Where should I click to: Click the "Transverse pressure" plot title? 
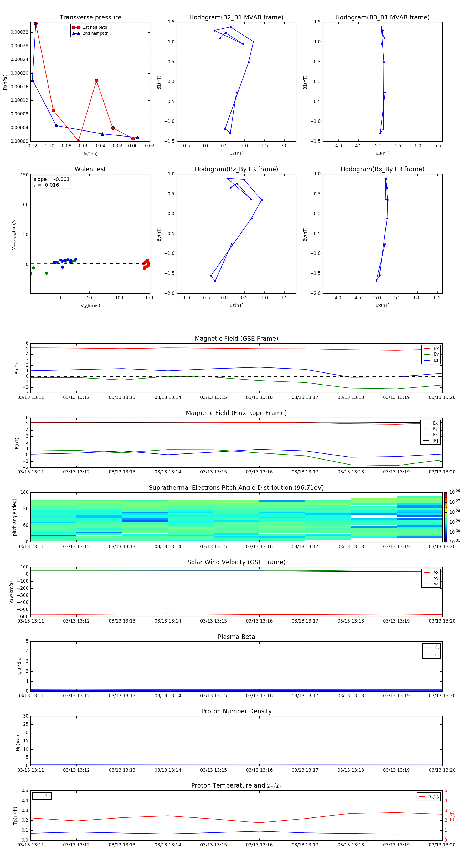(x=90, y=18)
